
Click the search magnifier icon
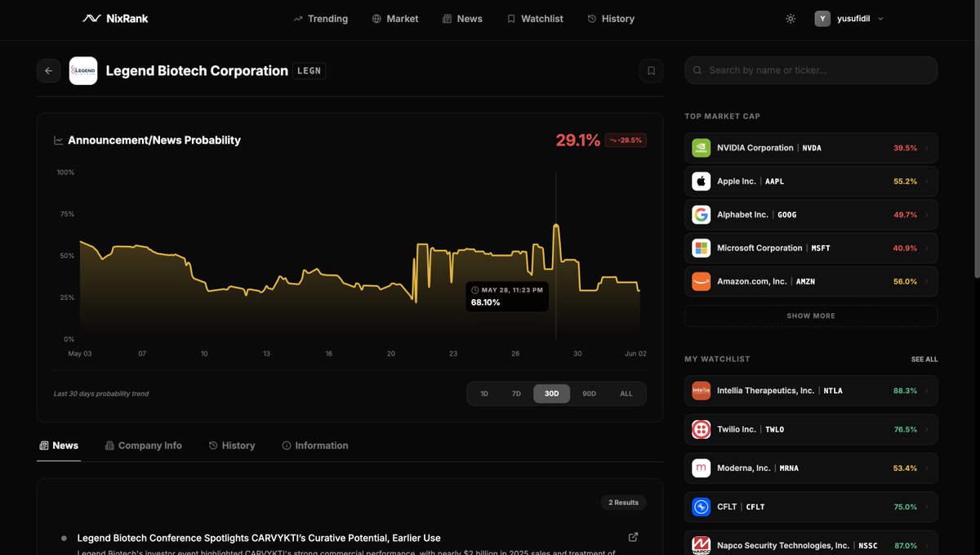697,70
